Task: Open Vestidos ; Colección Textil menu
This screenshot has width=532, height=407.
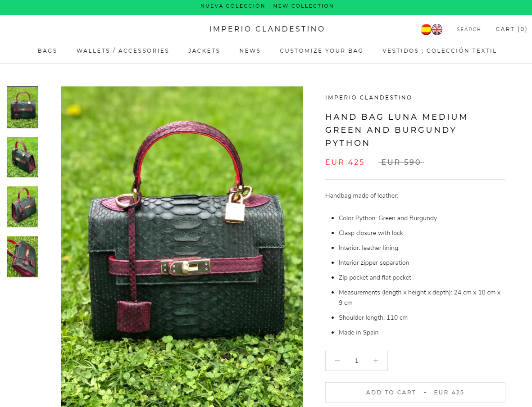Action: [x=439, y=50]
